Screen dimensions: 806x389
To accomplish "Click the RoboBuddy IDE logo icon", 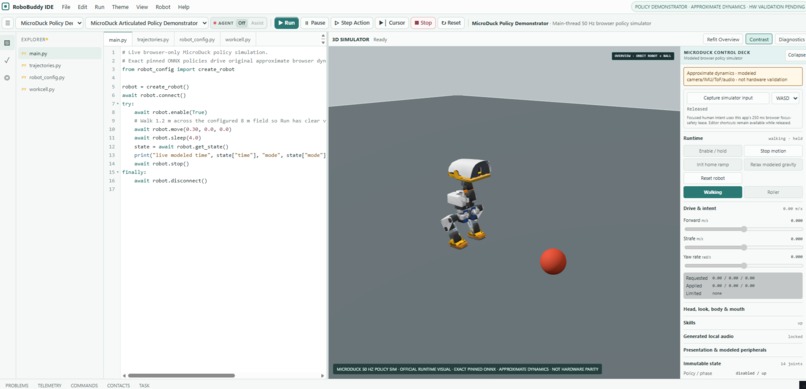I will pos(6,7).
